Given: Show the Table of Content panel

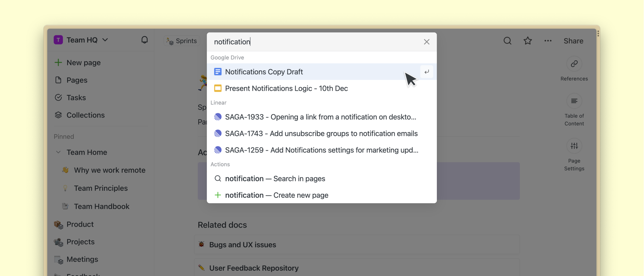Looking at the screenshot, I should click(574, 101).
